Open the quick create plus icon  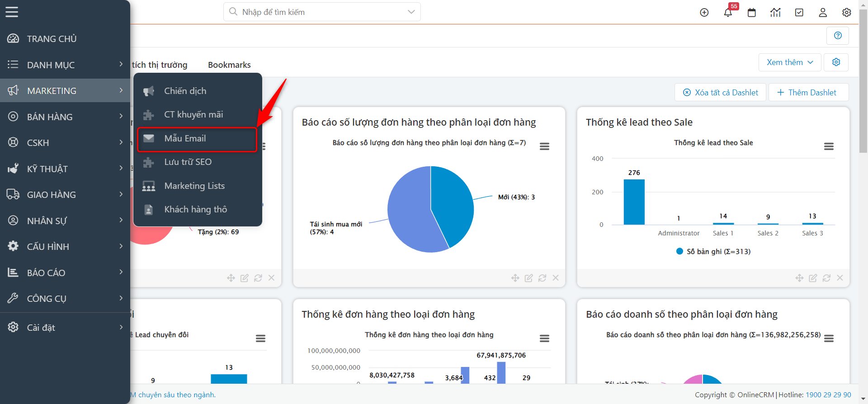pyautogui.click(x=704, y=13)
